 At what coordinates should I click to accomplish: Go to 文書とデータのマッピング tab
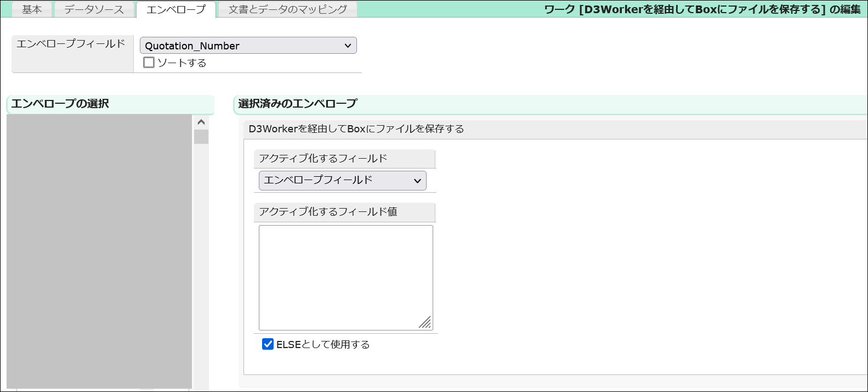(287, 9)
